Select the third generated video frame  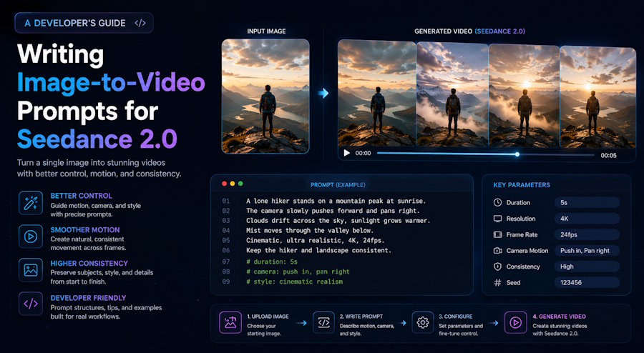[524, 96]
